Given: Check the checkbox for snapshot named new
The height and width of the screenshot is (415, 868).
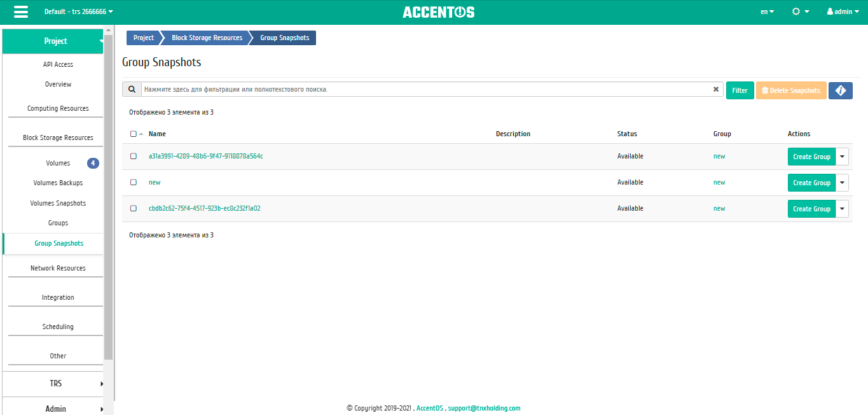Looking at the screenshot, I should click(134, 182).
